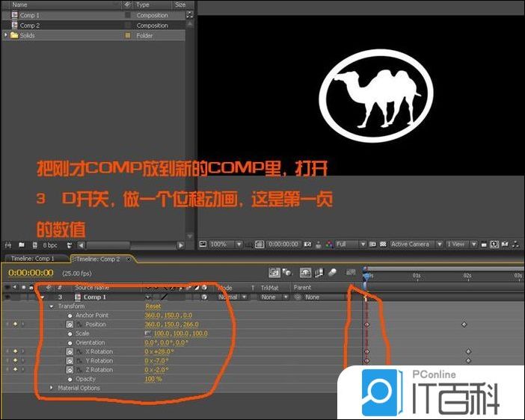
Task: Open the Normal blending mode dropdown
Action: click(233, 297)
